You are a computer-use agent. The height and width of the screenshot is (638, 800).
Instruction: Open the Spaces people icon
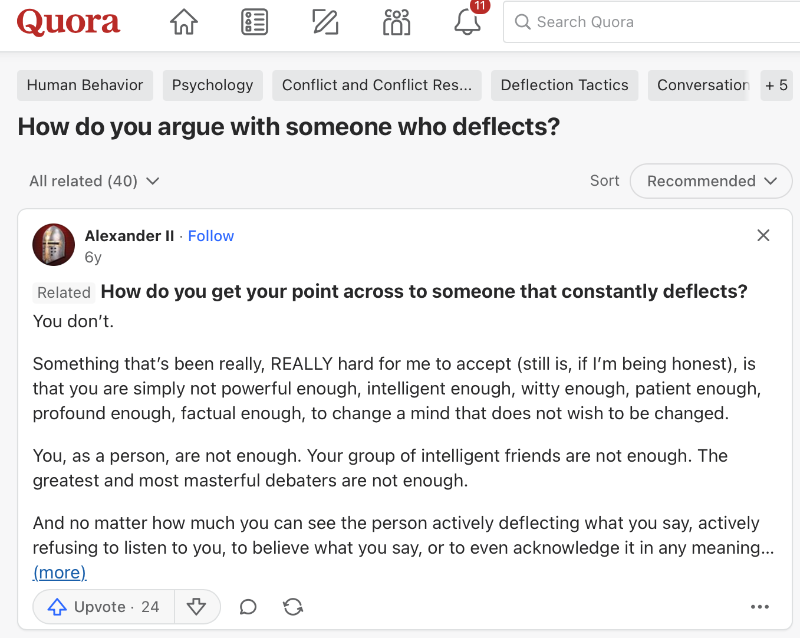(x=397, y=22)
